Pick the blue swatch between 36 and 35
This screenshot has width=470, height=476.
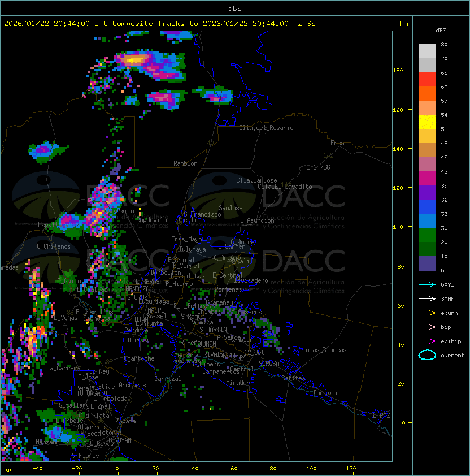click(x=427, y=207)
